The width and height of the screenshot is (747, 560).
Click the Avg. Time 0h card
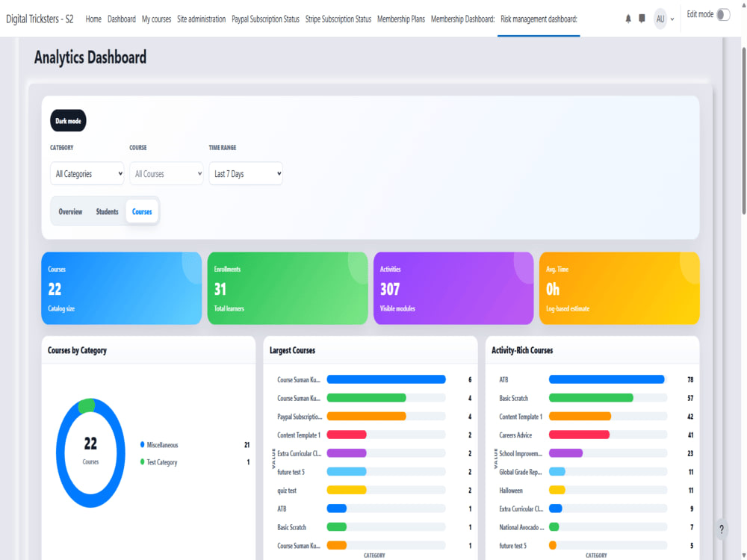click(x=619, y=288)
